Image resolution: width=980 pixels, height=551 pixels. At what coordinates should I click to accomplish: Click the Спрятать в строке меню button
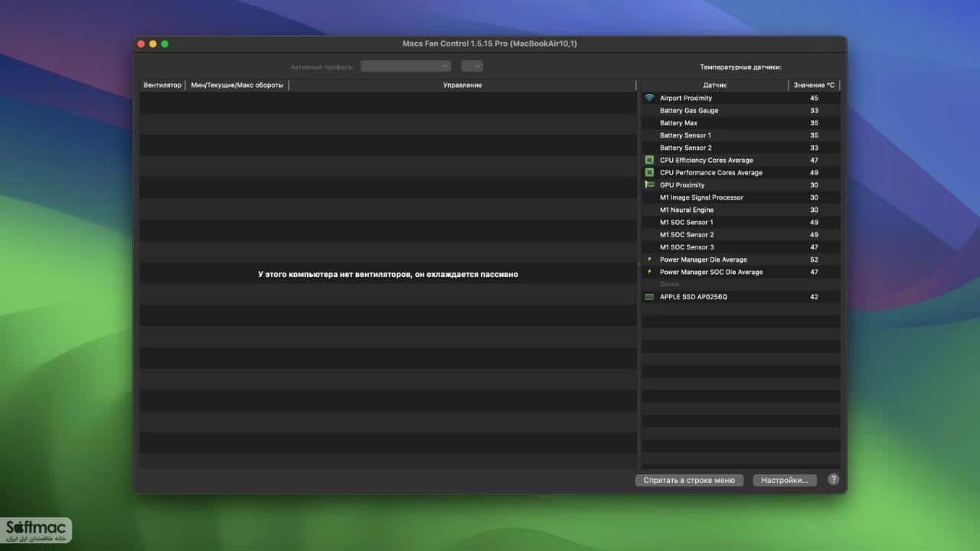[x=689, y=481]
